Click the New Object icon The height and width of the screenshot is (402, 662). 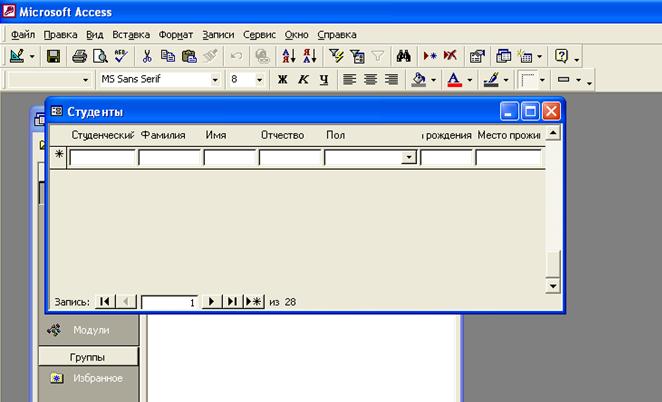coord(525,56)
